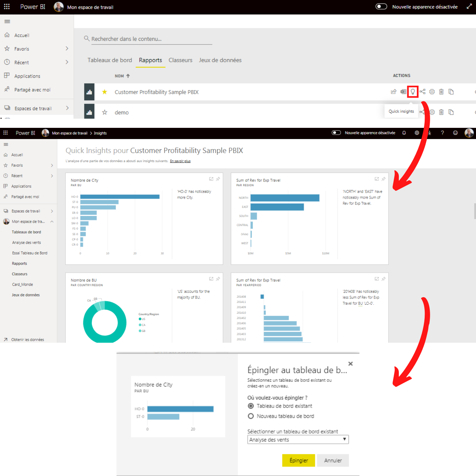Screen dimensions: 476x476
Task: Open the demo report
Action: (x=122, y=113)
